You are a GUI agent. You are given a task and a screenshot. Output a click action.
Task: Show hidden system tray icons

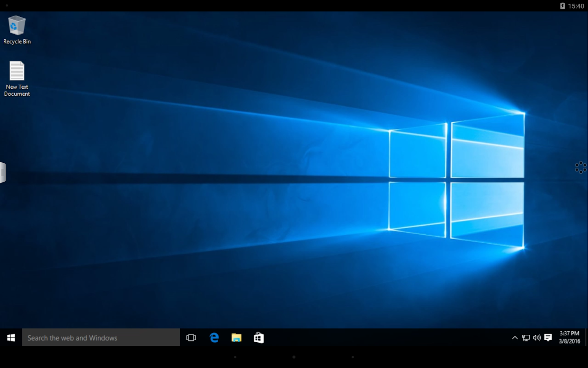(515, 338)
